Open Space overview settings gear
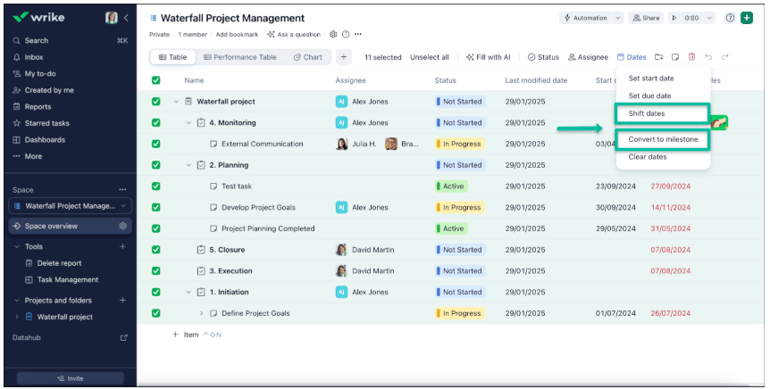Screen dimensions: 770x389 [x=123, y=226]
